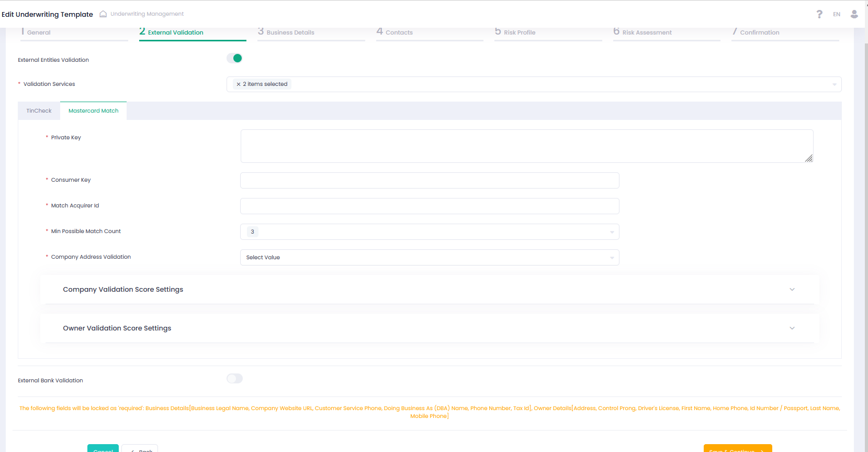The image size is (868, 452).
Task: Click into the Consumer Key field
Action: tap(430, 180)
